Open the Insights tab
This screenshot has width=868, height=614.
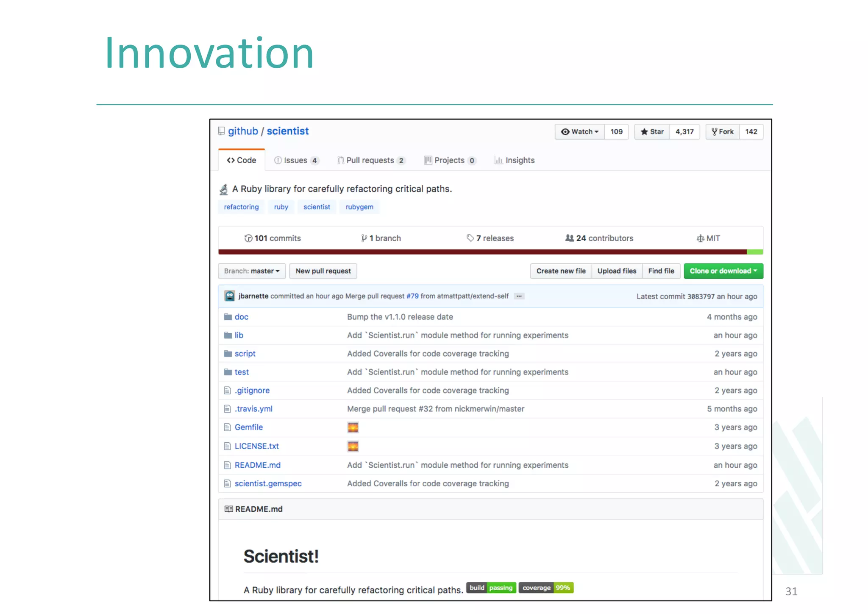[x=515, y=160]
